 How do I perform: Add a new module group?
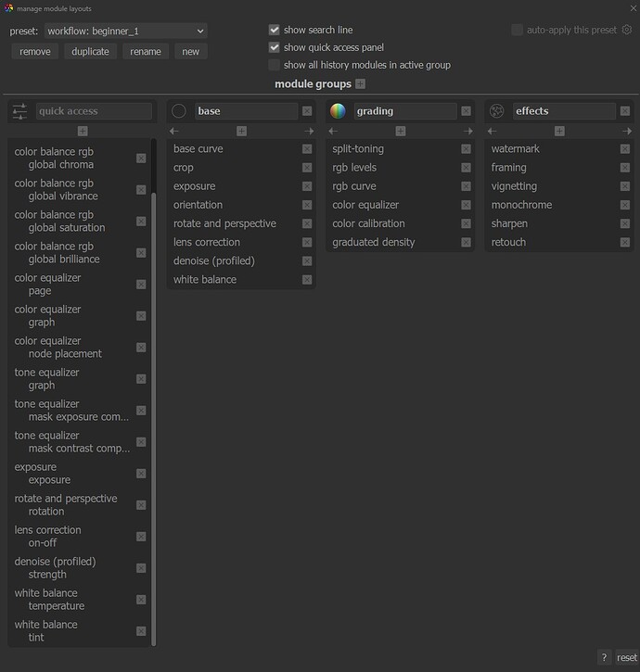pos(360,84)
